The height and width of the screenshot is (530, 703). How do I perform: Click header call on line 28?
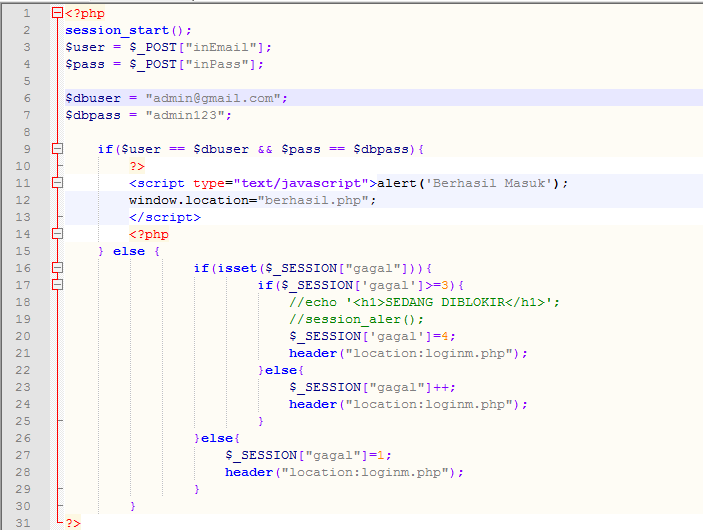[344, 473]
